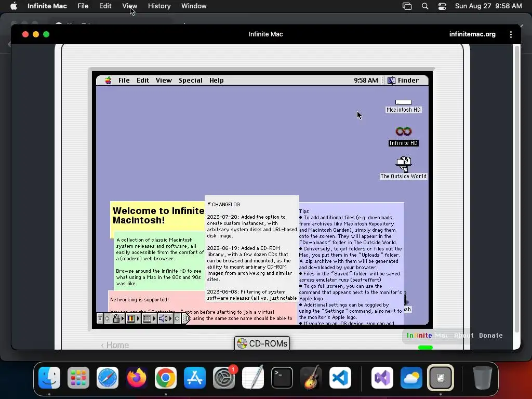This screenshot has height=399, width=532.
Task: Open Terminal from the Dock
Action: 282,378
